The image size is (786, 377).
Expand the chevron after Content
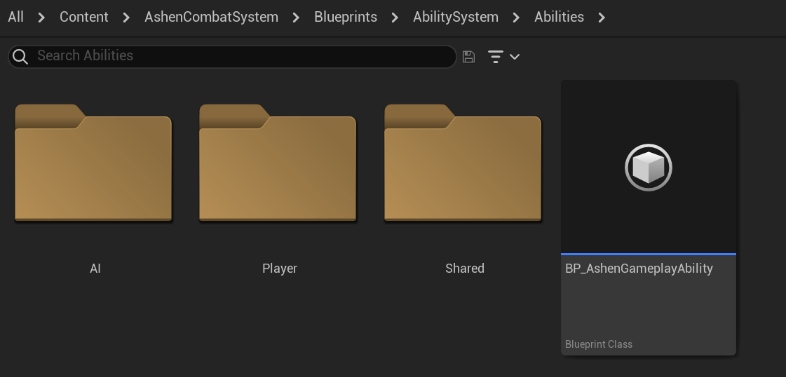pos(126,18)
